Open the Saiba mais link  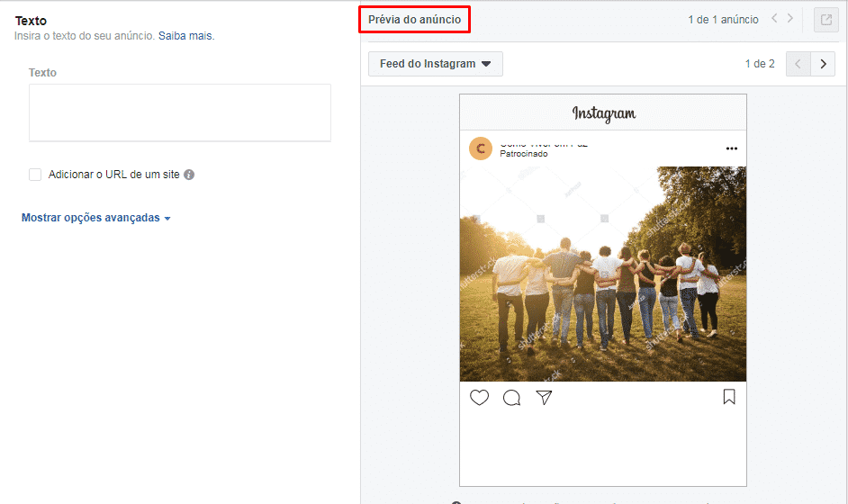point(186,36)
